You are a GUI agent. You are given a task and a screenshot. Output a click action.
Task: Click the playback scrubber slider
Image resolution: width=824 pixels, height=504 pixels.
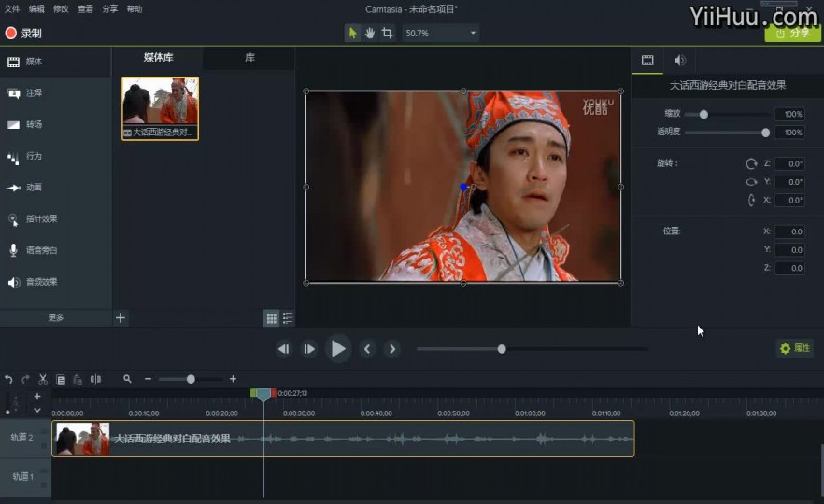[x=533, y=349]
